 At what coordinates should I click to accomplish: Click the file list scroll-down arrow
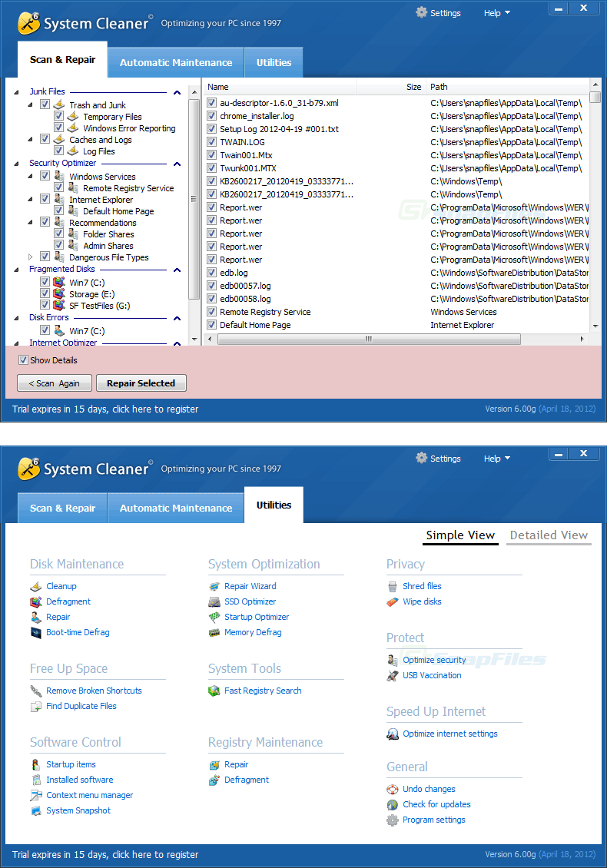[x=595, y=326]
